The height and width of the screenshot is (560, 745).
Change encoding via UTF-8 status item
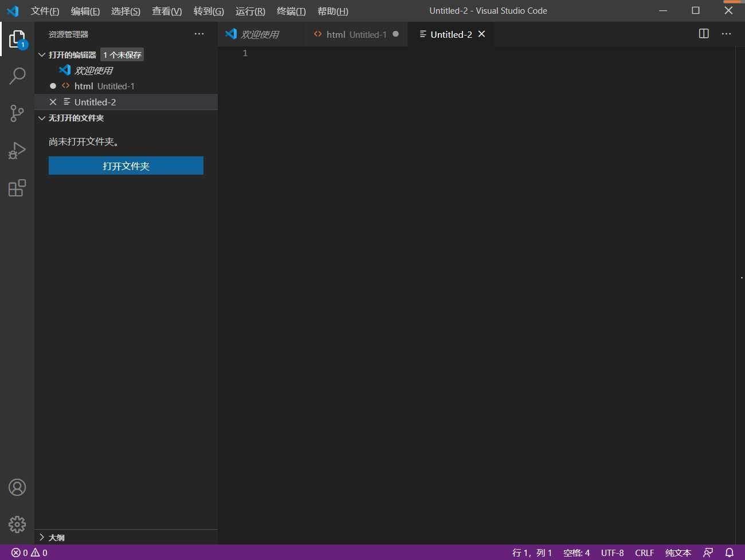[x=612, y=553]
